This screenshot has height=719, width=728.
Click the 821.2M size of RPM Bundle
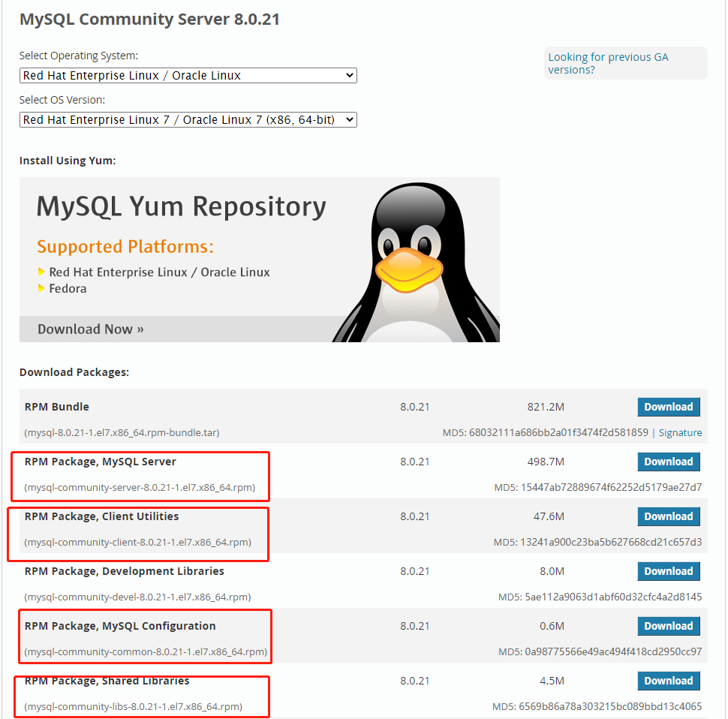tap(546, 407)
